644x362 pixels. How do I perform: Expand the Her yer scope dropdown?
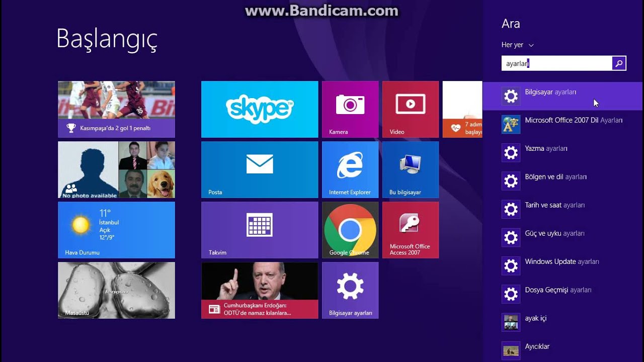point(517,45)
